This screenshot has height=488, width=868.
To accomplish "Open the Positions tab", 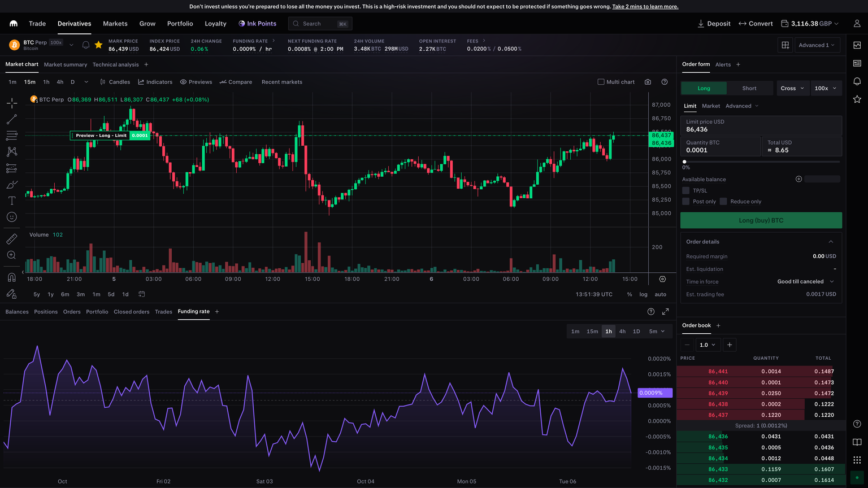I will [x=46, y=312].
